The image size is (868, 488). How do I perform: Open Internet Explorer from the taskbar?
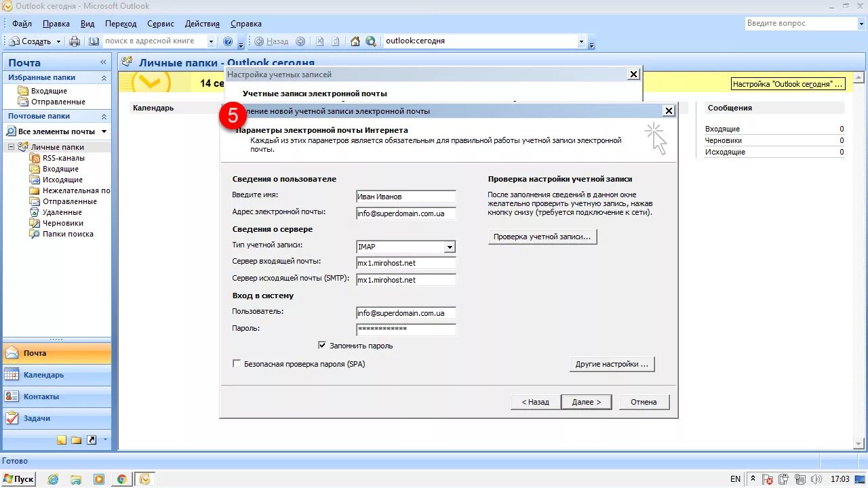coord(54,479)
